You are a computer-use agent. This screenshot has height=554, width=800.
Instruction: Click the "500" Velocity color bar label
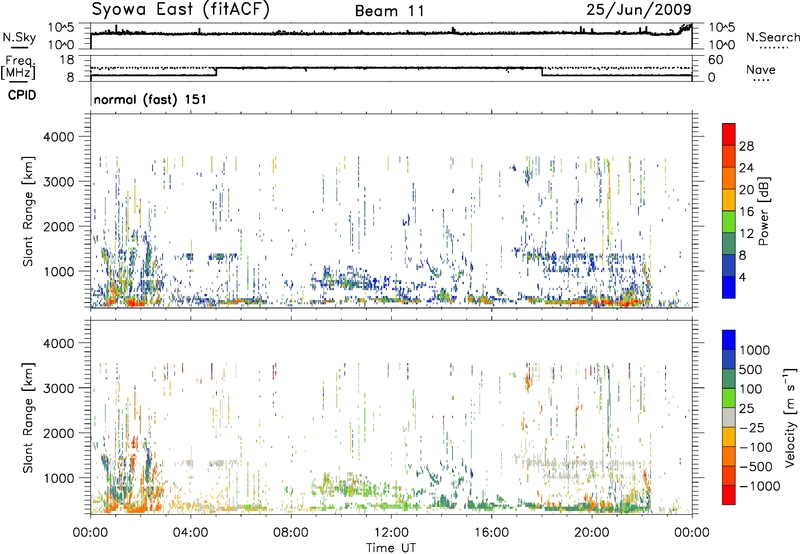(x=751, y=369)
